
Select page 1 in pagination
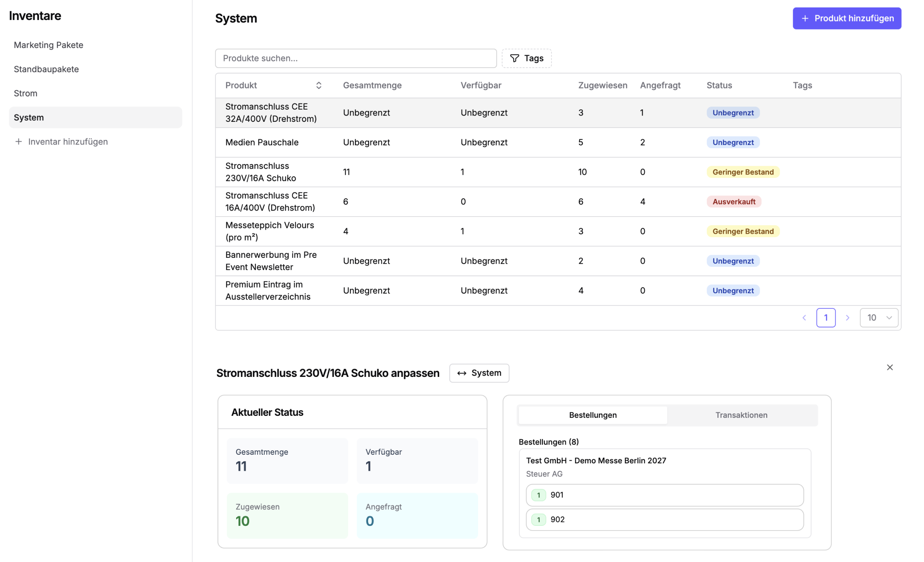click(826, 318)
